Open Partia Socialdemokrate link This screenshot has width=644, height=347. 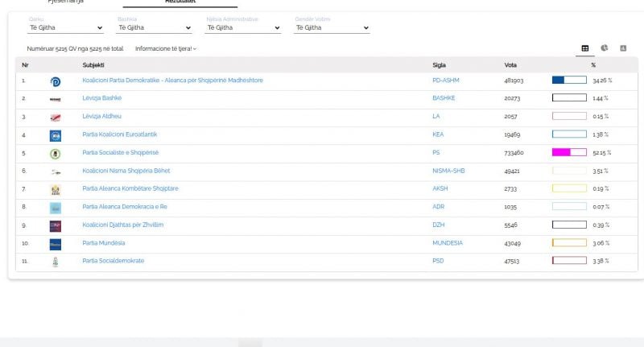(113, 261)
